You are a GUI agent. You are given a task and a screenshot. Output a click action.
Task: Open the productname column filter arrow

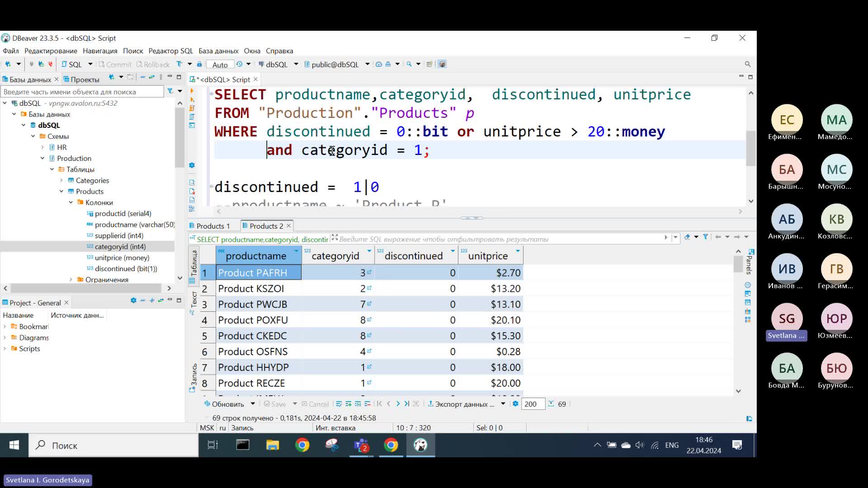297,251
